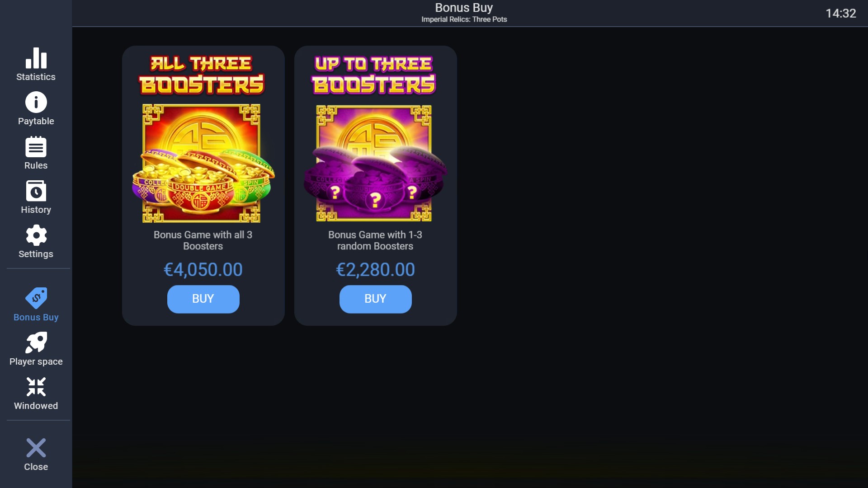
Task: Open the Paytable info icon
Action: [36, 102]
